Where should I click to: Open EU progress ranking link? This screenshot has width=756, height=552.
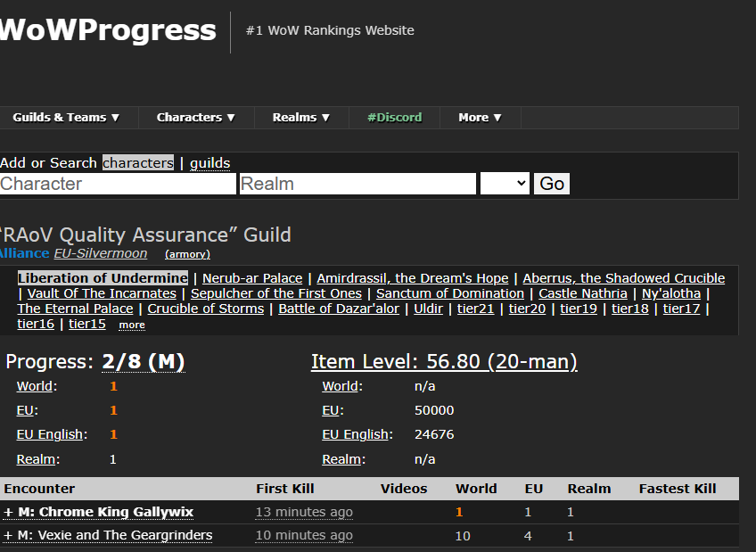click(25, 410)
